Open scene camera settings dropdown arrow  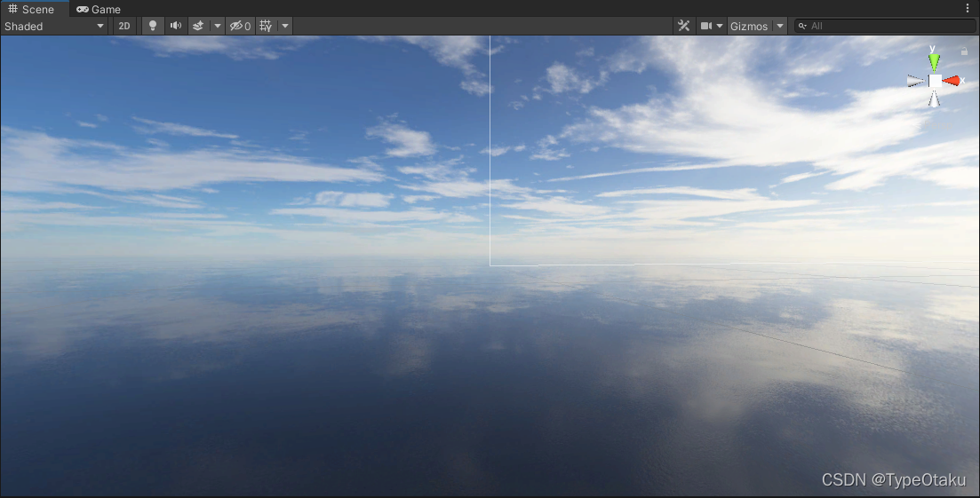click(x=720, y=26)
